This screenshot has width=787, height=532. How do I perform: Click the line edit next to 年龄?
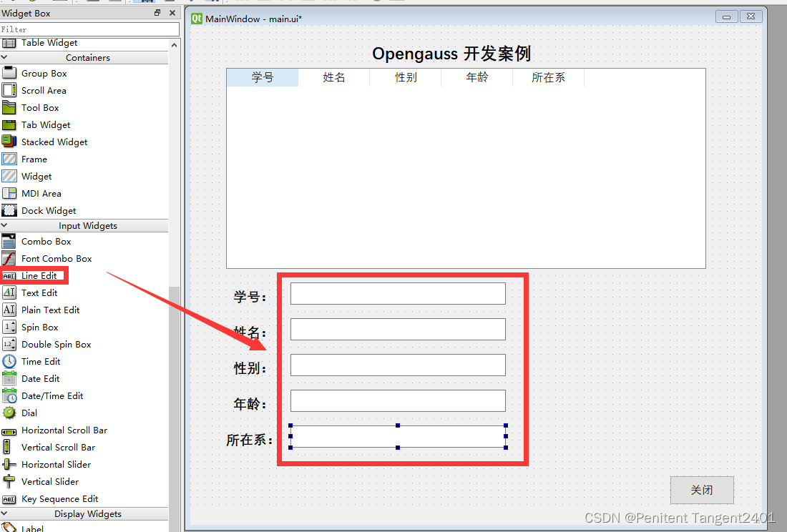coord(398,400)
